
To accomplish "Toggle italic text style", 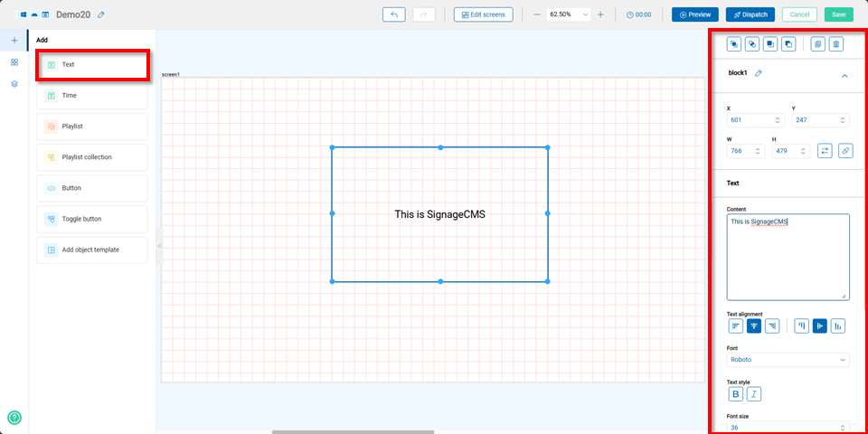I will (753, 393).
